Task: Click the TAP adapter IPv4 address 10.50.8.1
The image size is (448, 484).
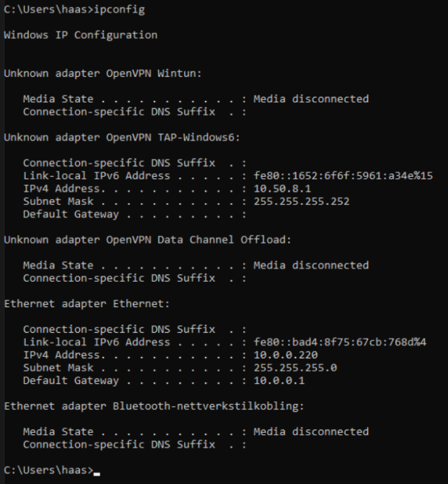Action: click(x=281, y=189)
